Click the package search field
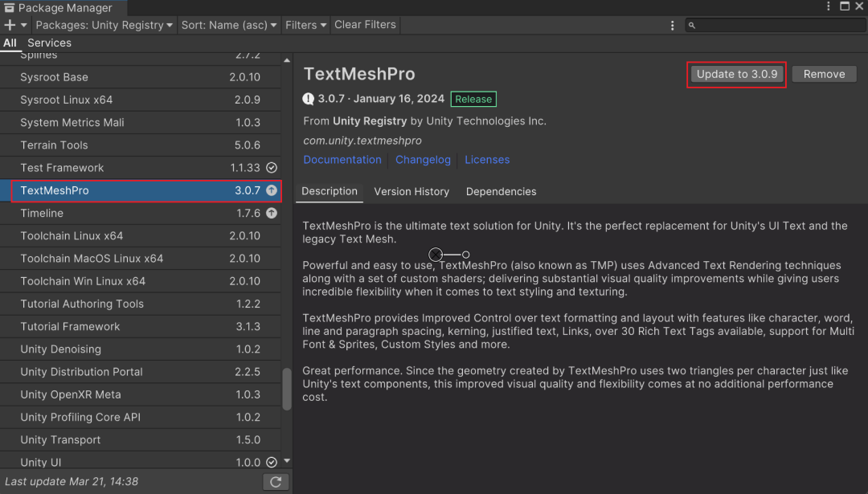868x494 pixels. tap(775, 25)
